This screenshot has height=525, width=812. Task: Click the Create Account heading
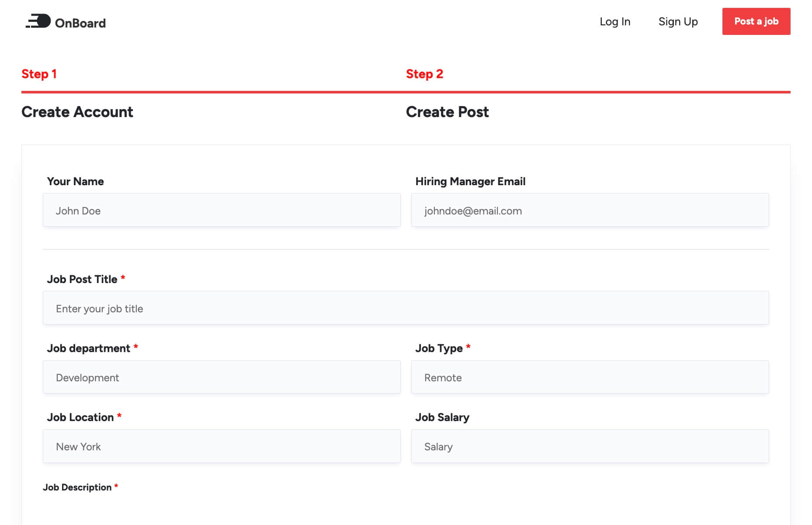(x=77, y=112)
